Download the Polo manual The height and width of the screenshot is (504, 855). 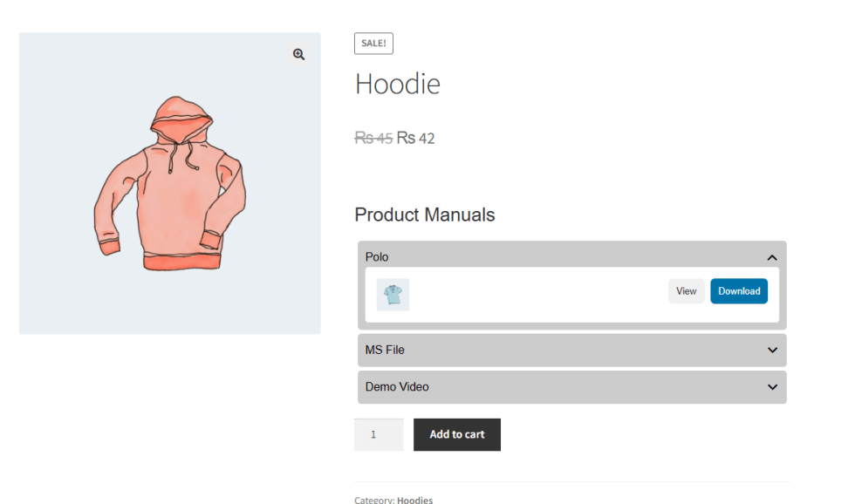(x=739, y=291)
